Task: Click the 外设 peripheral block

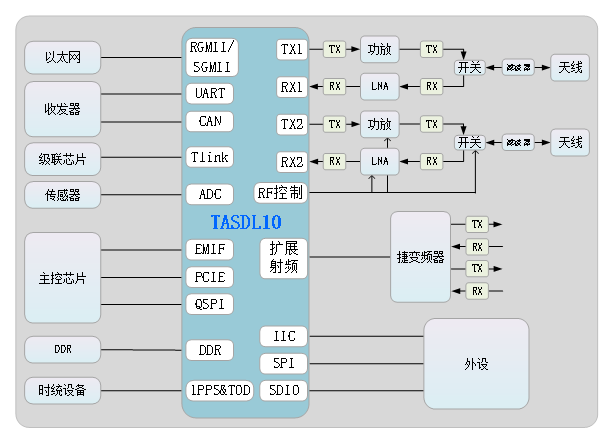Action: (476, 364)
